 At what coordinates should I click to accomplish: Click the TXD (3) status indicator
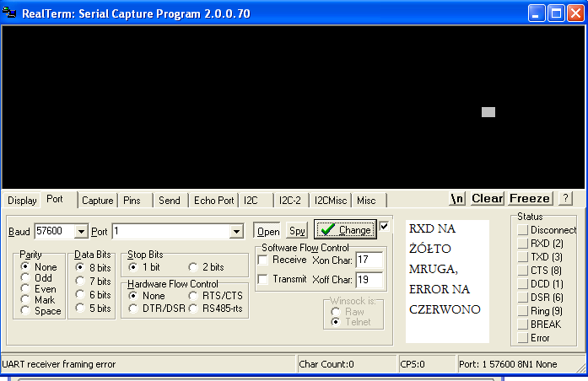[x=523, y=256]
